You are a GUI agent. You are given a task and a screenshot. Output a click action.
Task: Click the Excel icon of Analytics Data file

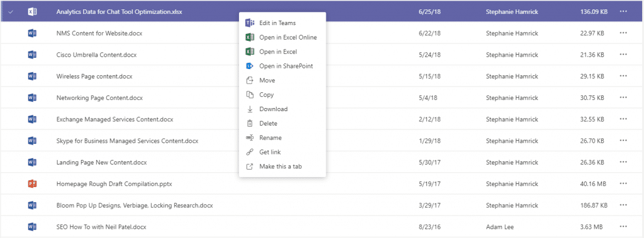click(x=32, y=12)
